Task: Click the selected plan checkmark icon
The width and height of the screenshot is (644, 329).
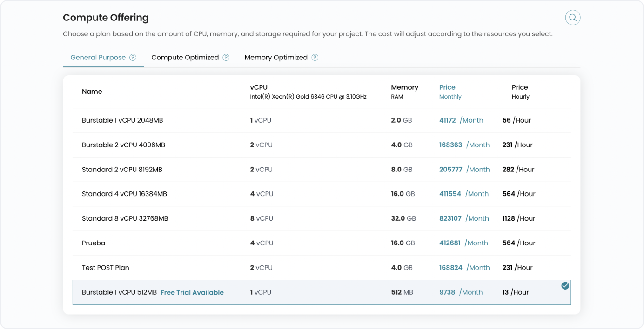Action: pos(565,286)
